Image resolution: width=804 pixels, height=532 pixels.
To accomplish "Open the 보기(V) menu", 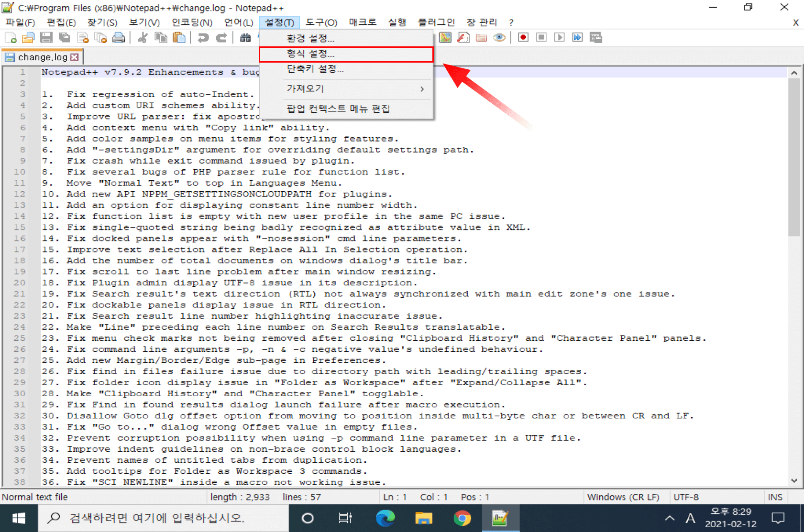I will click(x=144, y=22).
